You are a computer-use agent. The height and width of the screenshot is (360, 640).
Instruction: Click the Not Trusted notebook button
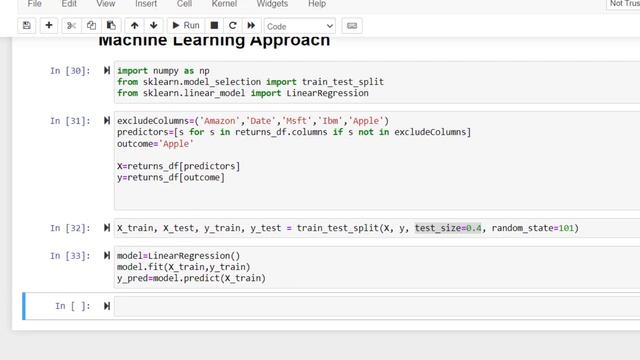tap(623, 4)
